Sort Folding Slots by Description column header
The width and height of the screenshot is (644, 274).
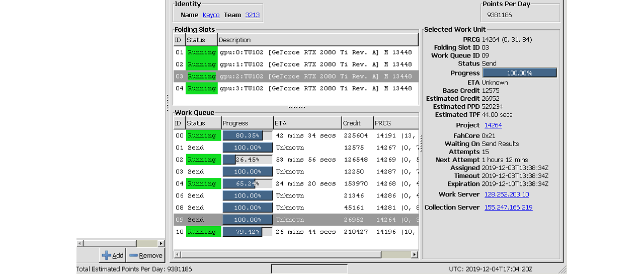[x=317, y=40]
